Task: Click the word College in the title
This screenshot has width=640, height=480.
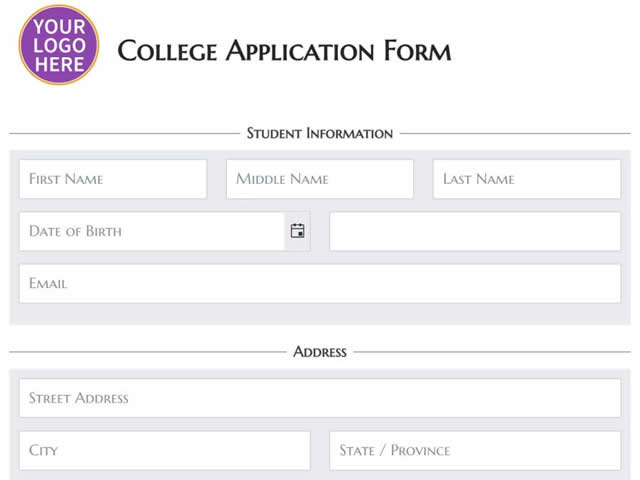Action: pyautogui.click(x=167, y=51)
